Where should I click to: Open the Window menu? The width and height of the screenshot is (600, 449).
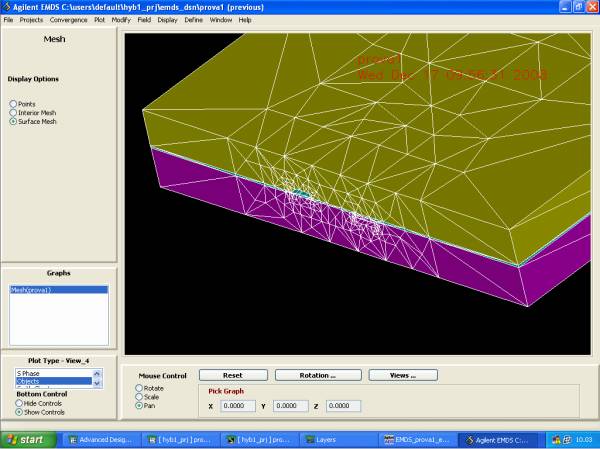[221, 20]
